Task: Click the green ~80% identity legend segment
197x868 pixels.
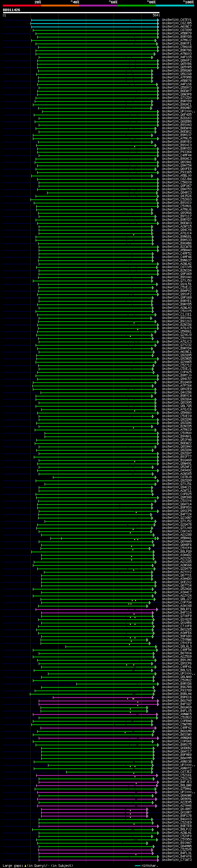Action: 136,6
